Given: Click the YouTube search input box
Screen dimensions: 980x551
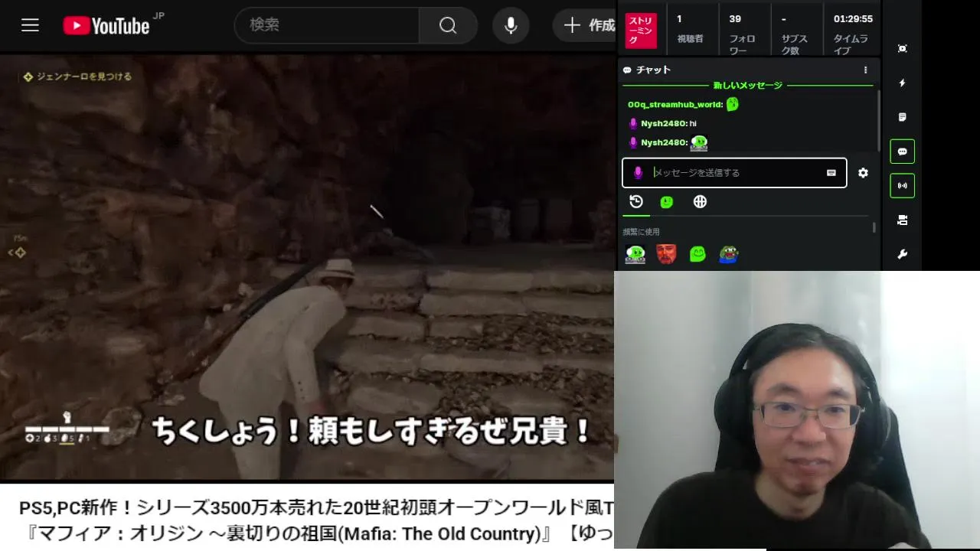Looking at the screenshot, I should pos(327,25).
